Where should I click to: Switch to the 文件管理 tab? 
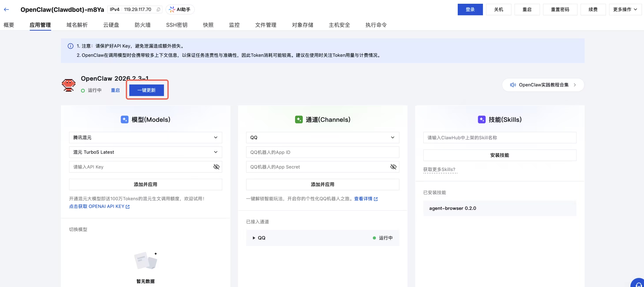(x=266, y=25)
